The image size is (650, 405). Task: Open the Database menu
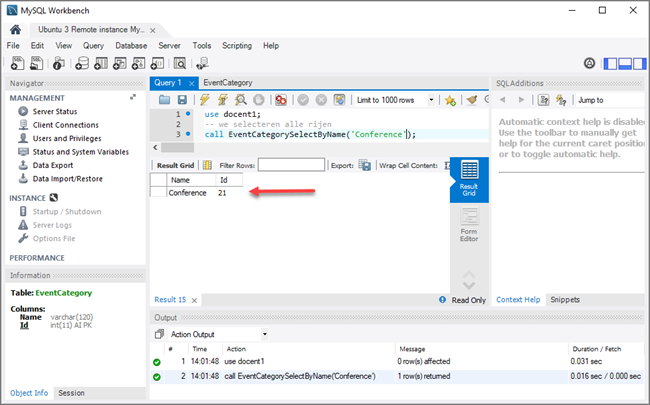click(131, 46)
